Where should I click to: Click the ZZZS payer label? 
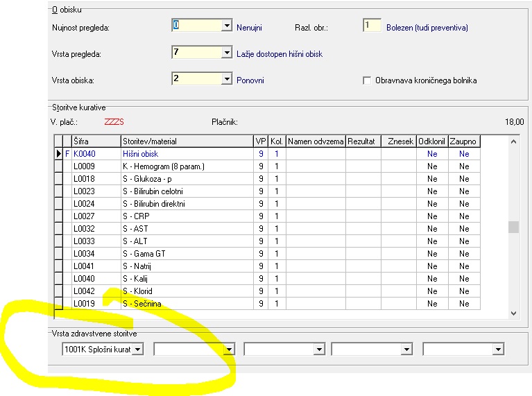click(114, 122)
